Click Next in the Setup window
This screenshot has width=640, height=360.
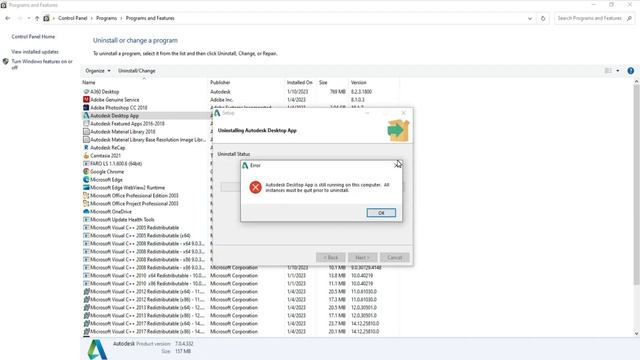pyautogui.click(x=362, y=258)
